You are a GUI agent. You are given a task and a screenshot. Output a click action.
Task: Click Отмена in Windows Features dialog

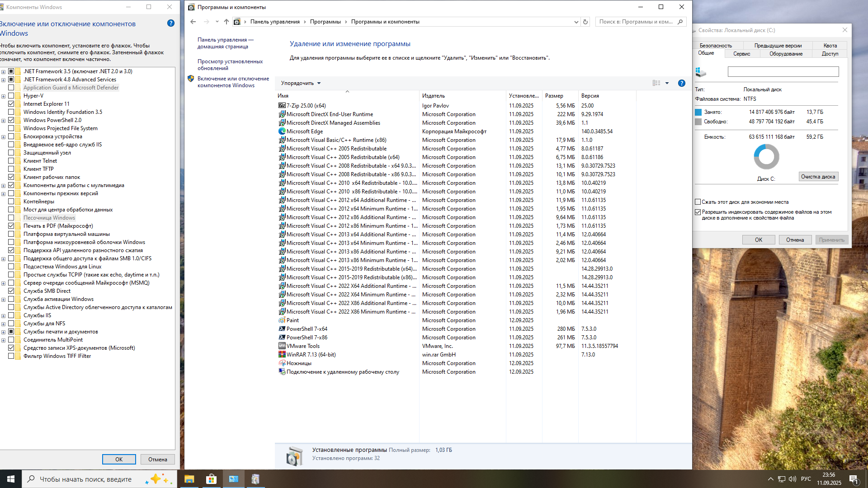pyautogui.click(x=158, y=460)
